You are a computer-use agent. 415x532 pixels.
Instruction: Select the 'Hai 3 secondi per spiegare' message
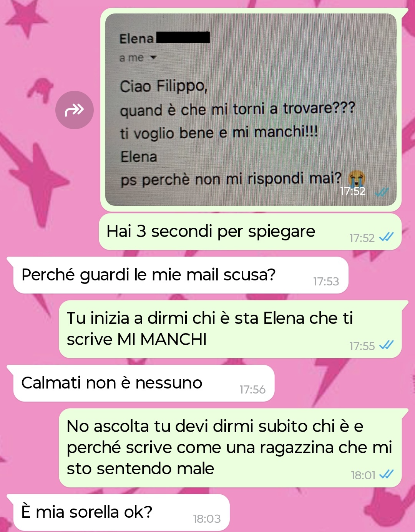(x=250, y=232)
